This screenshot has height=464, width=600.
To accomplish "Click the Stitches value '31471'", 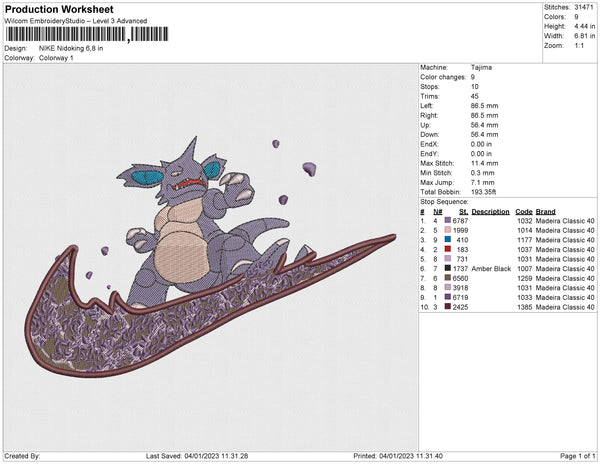I will click(584, 7).
